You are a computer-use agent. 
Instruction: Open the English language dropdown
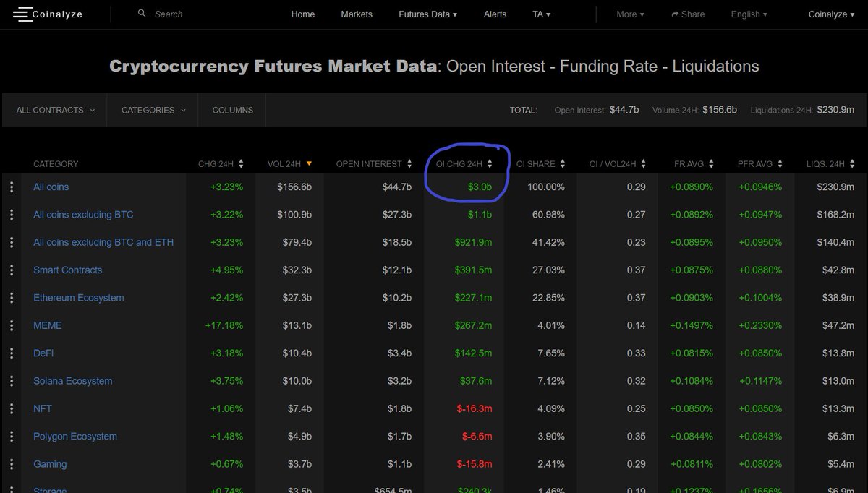pos(749,14)
